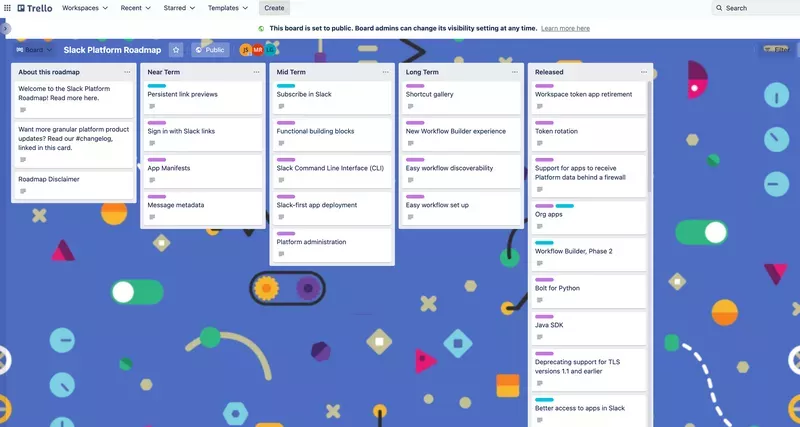Click description icon on Roadmap Disclaimer card
Viewport: 800px width, 427px height.
tap(23, 191)
